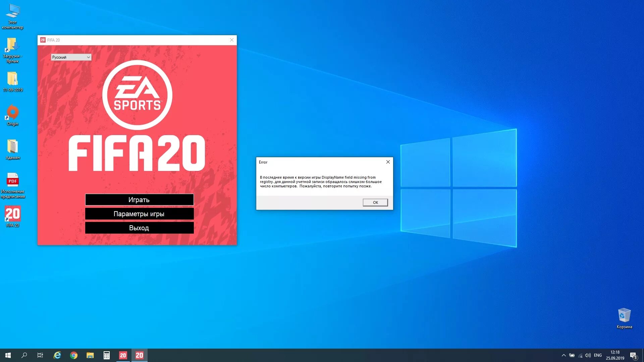644x362 pixels.
Task: Select the Корзина recycle bin icon
Action: point(624,318)
